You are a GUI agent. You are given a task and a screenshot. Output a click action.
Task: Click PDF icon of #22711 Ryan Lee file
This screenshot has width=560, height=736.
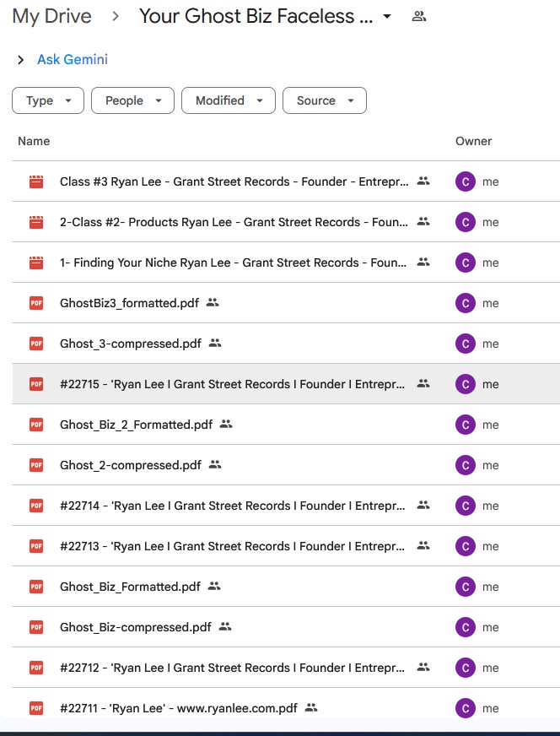point(35,708)
